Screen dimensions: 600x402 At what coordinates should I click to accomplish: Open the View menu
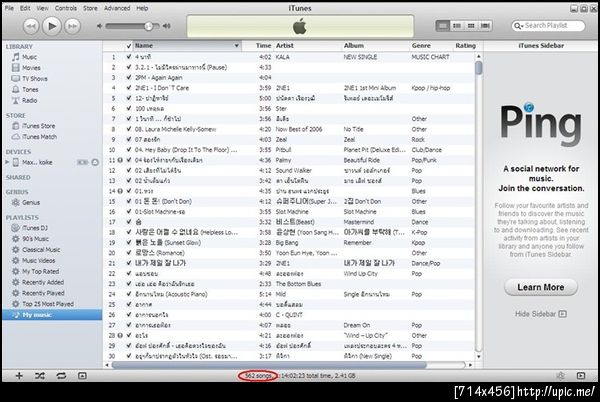click(x=42, y=8)
